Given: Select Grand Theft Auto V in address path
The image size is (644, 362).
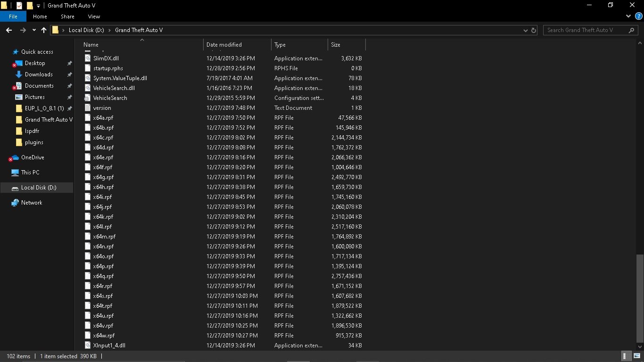Looking at the screenshot, I should 139,30.
